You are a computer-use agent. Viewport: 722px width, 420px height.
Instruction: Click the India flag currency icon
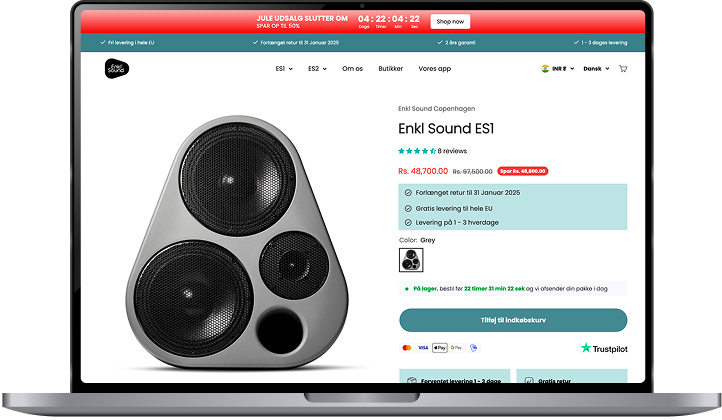(545, 69)
